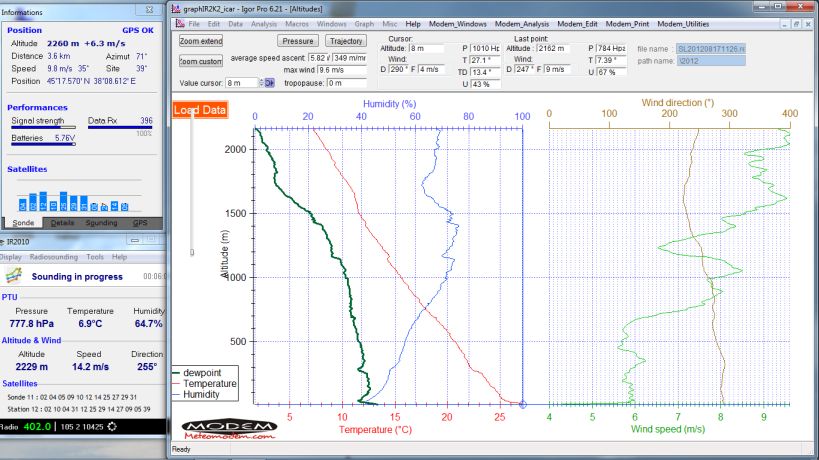Open the Tools menu in IR2010 window
Screen dimensions: 819x460
tap(95, 257)
